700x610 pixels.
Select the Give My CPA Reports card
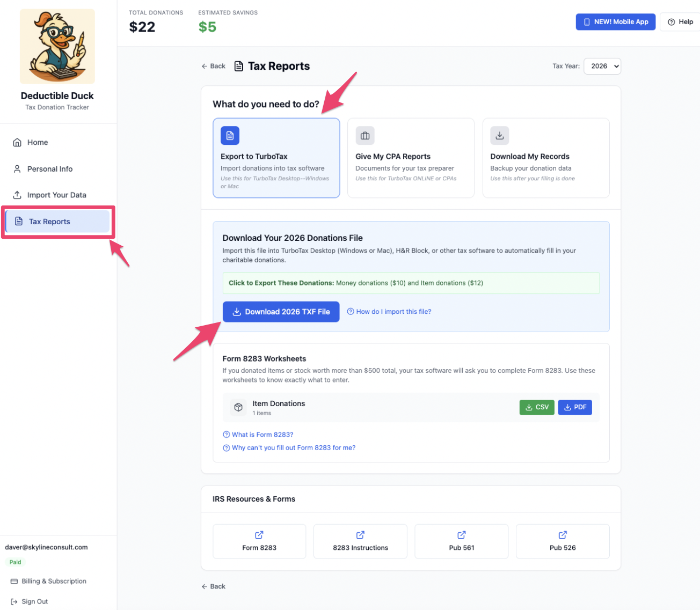pyautogui.click(x=411, y=158)
